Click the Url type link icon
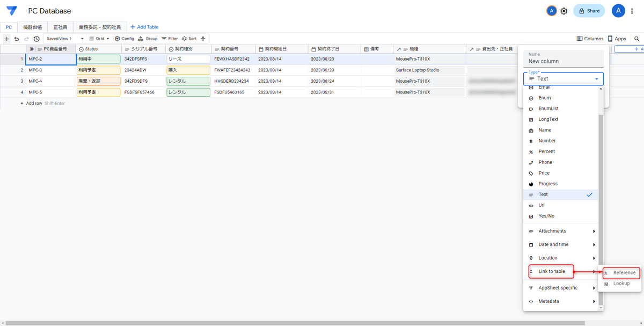Image resolution: width=644 pixels, height=326 pixels. 531,205
